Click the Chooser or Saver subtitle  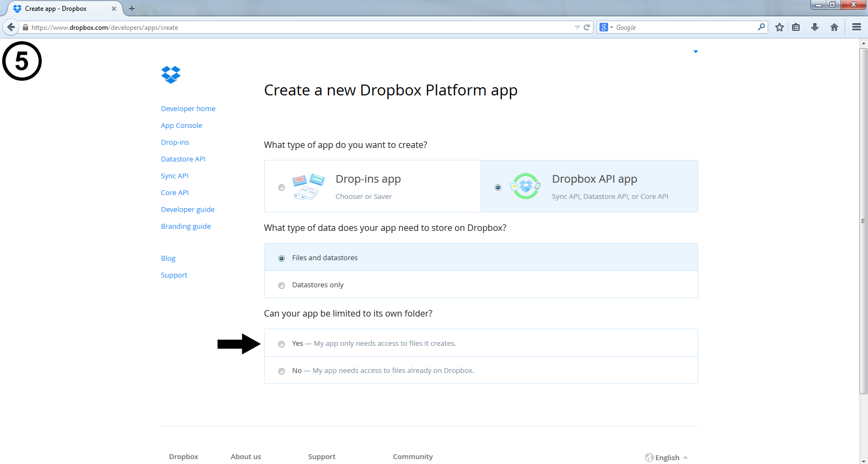point(363,196)
